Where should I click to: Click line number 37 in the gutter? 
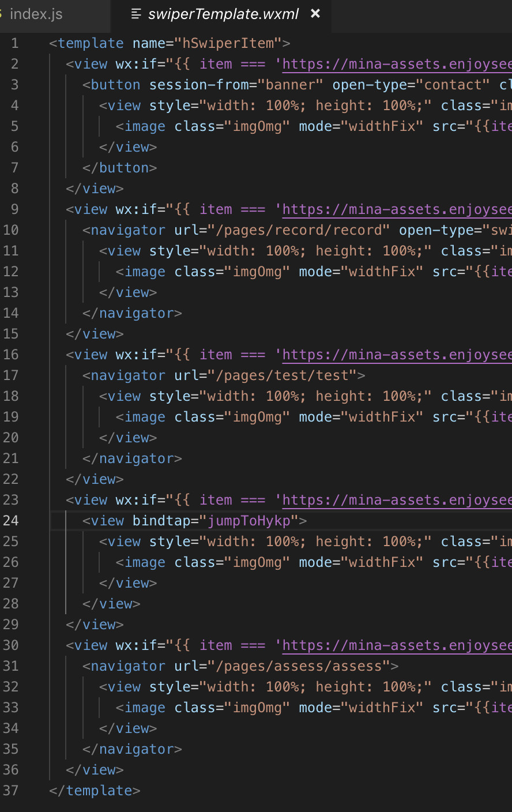(x=11, y=791)
